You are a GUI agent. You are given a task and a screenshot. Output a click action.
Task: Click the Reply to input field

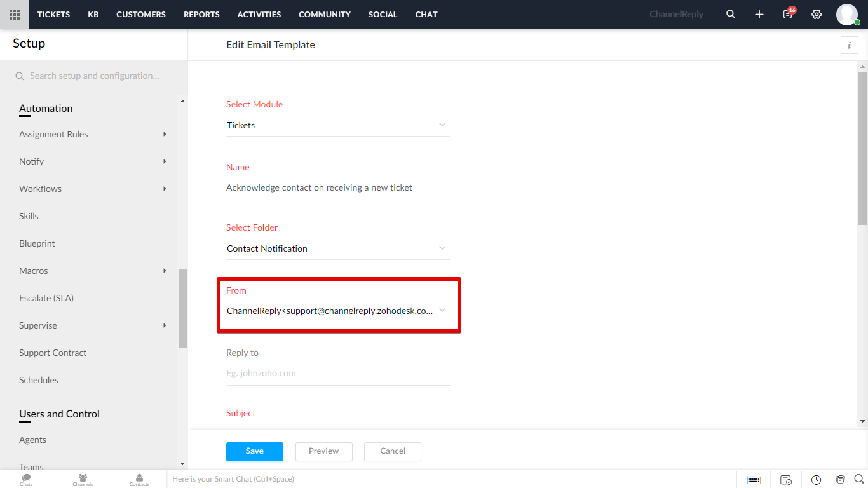click(339, 373)
